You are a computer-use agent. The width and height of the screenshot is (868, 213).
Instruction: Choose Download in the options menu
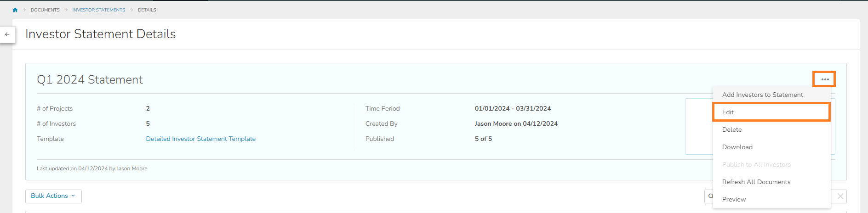[771, 147]
